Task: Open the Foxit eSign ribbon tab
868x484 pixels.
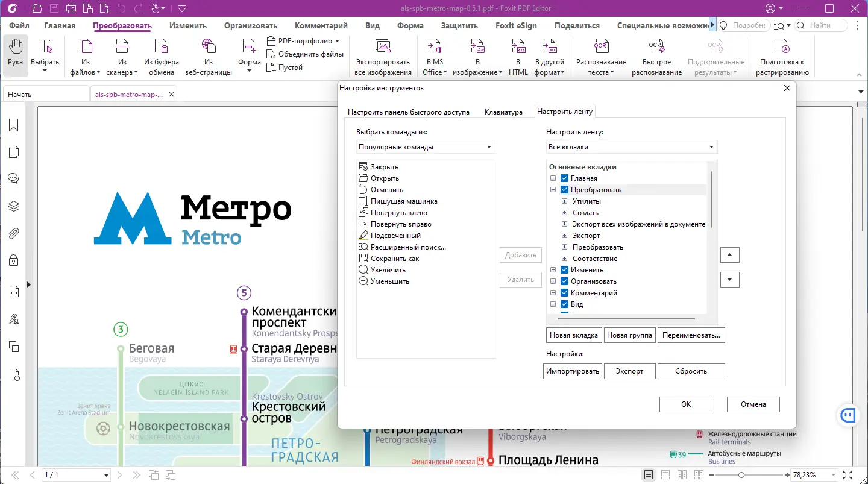Action: (516, 26)
